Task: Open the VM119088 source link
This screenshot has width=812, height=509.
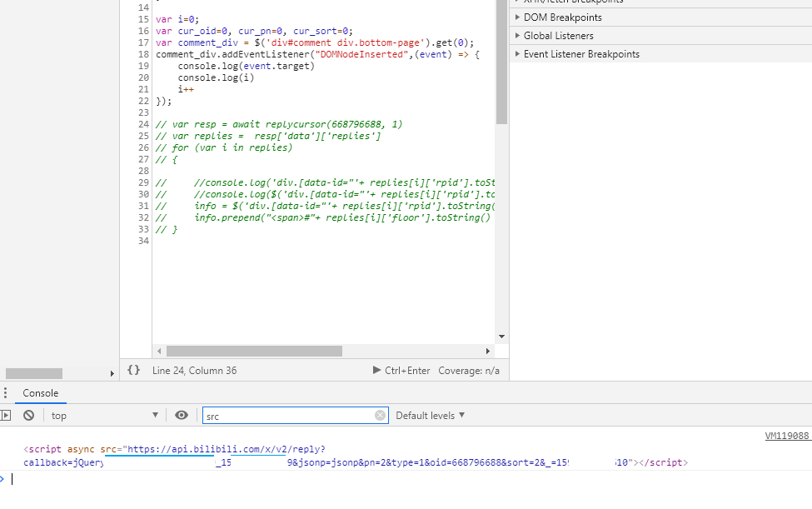Action: pyautogui.click(x=787, y=436)
